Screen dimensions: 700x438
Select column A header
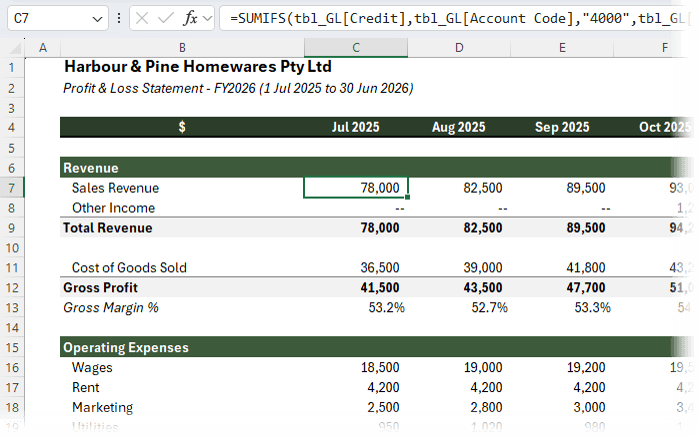43,48
